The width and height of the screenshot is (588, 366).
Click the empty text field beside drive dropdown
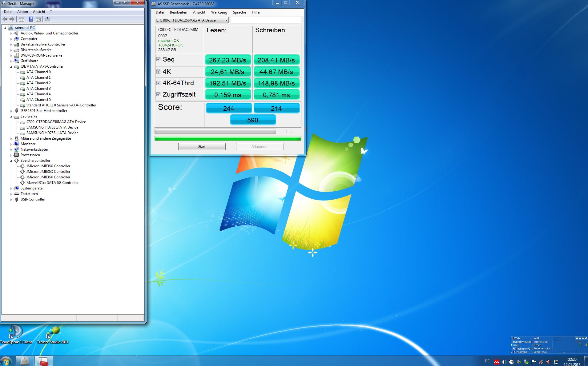pyautogui.click(x=266, y=20)
